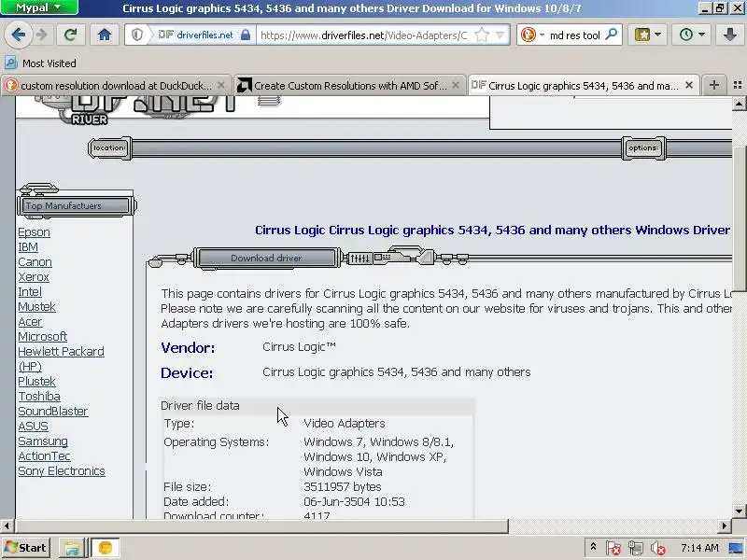The image size is (747, 560).
Task: Click the URL address field
Action: point(364,35)
